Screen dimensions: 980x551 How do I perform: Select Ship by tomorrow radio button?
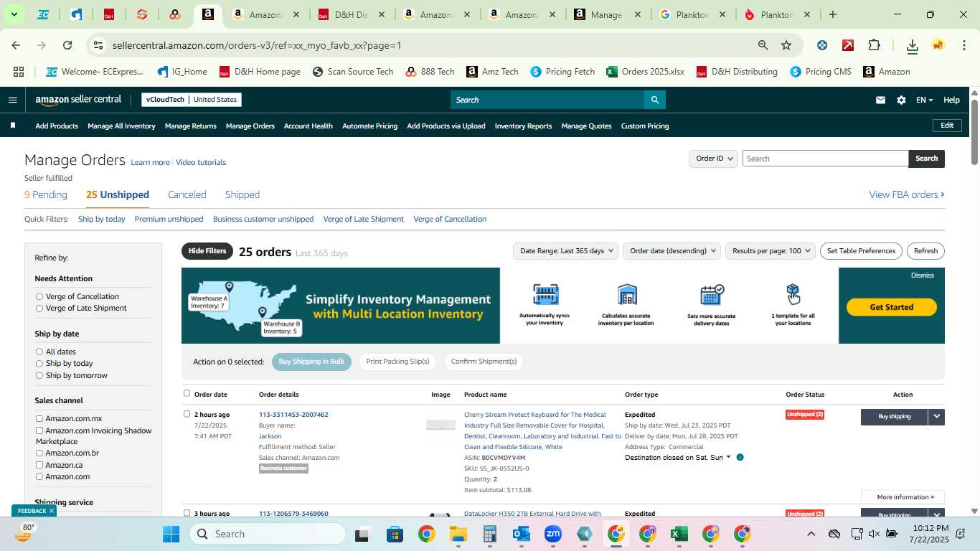coord(39,375)
